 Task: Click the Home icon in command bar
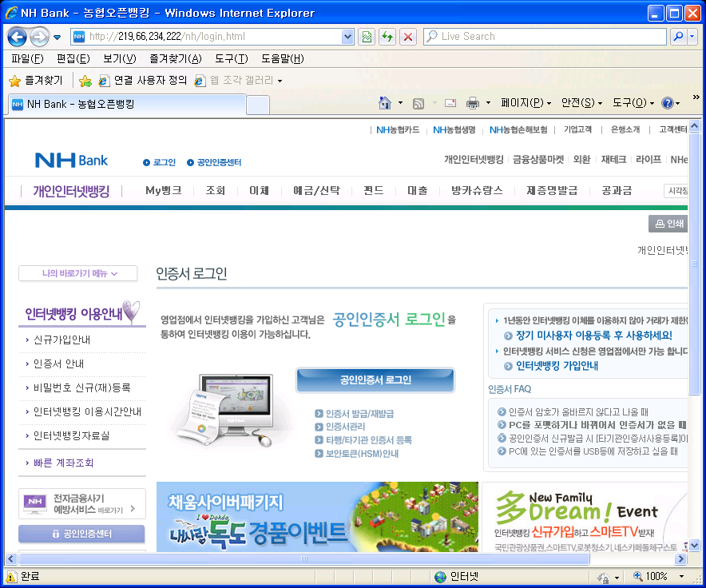[x=384, y=103]
